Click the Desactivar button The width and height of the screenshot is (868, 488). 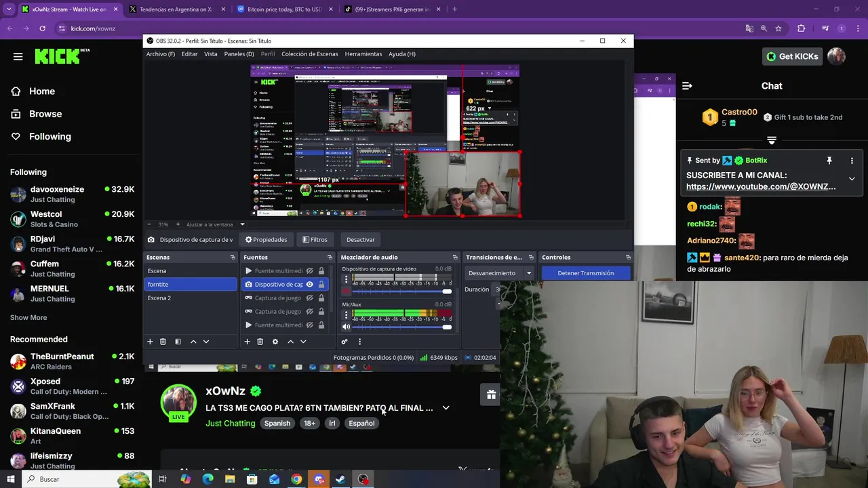[360, 239]
